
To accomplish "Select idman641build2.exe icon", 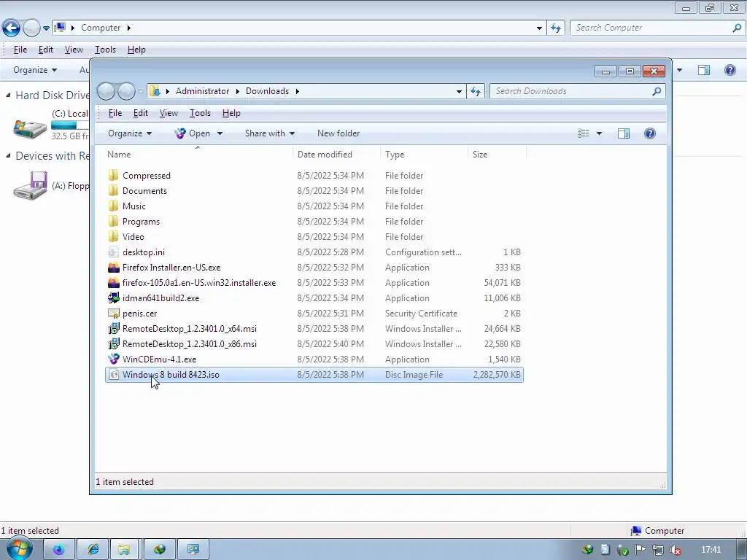I will (113, 298).
